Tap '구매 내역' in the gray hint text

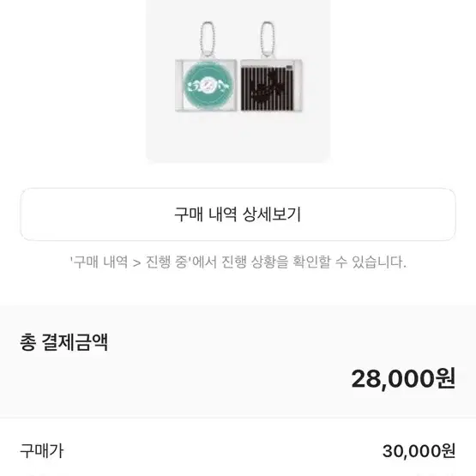[x=100, y=262]
